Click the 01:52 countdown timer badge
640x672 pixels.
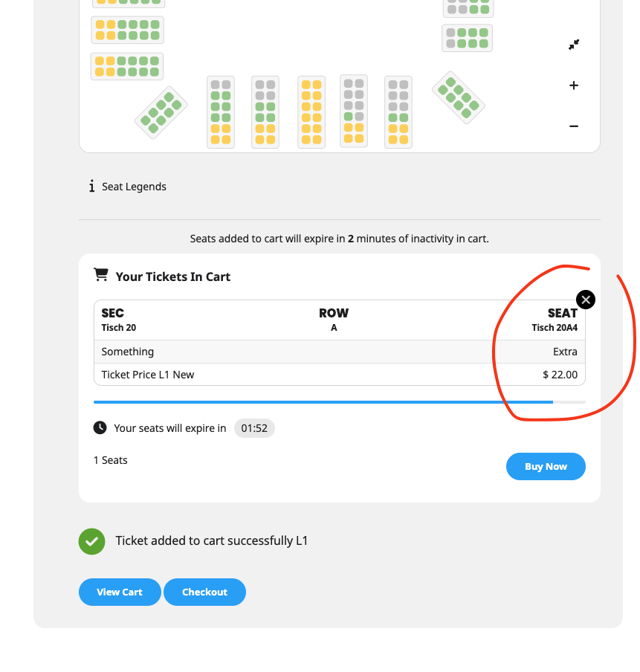254,428
